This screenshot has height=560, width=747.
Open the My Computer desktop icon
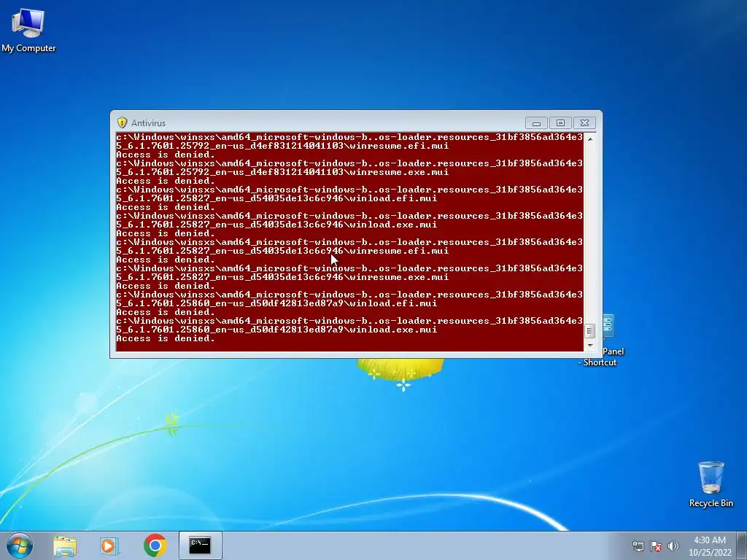click(x=28, y=30)
